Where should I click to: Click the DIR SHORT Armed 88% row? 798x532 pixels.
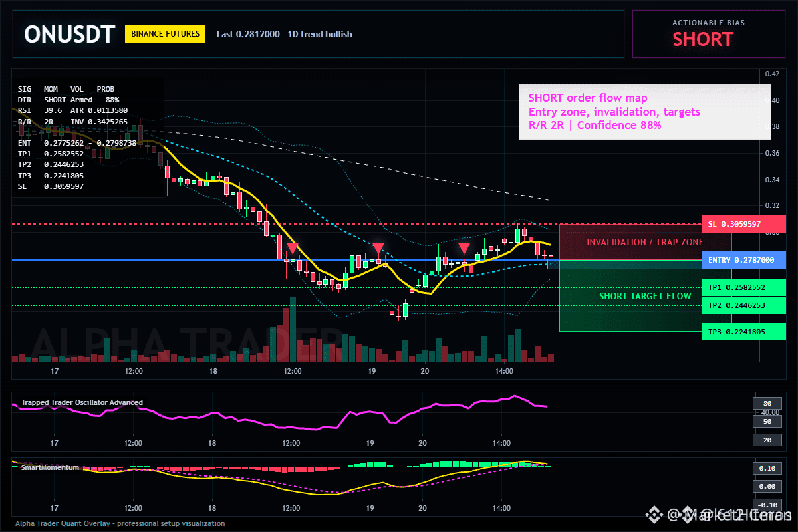click(x=68, y=99)
